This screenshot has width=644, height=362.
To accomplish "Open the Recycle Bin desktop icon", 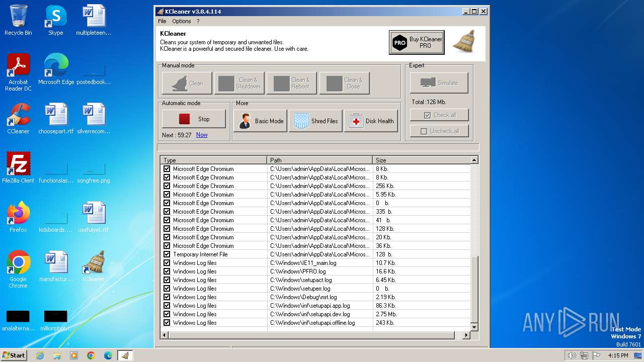I will tap(18, 20).
